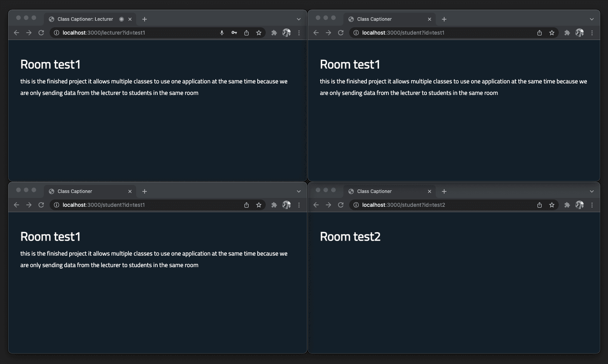Viewport: 608px width, 364px height.
Task: Expand tab search chevron in top-right test1 window
Action: point(592,19)
